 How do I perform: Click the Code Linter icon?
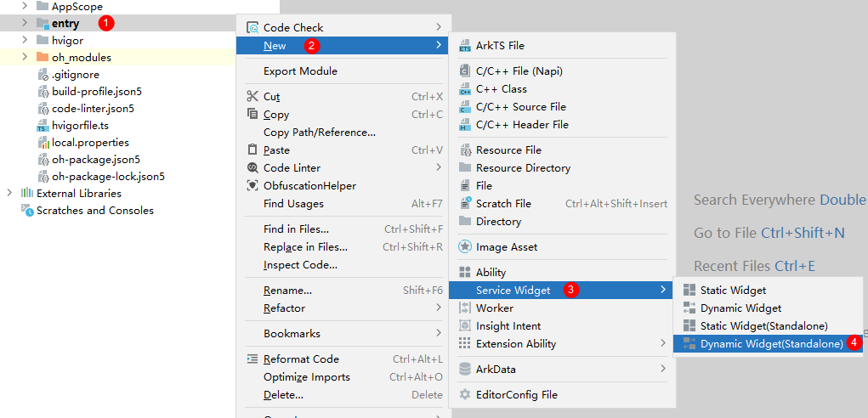252,168
